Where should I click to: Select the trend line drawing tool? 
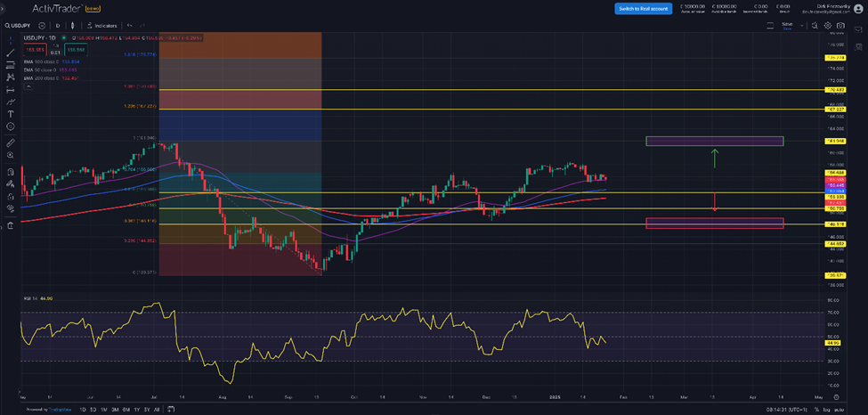[11, 53]
